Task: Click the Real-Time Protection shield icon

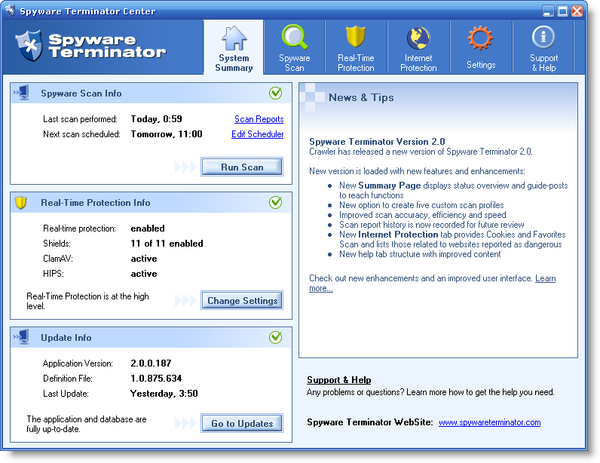Action: click(x=355, y=37)
